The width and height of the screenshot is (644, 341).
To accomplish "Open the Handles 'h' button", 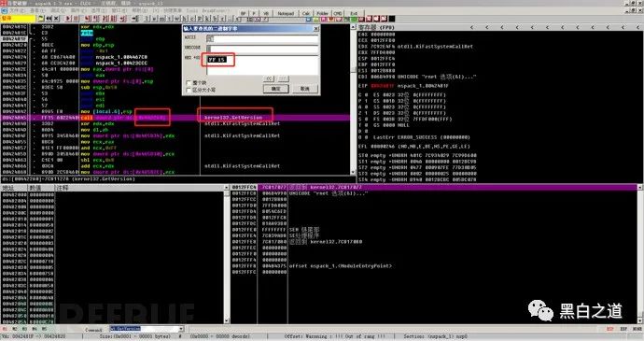I will [x=185, y=19].
